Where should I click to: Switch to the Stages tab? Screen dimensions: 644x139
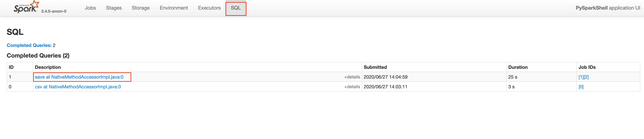pos(114,8)
